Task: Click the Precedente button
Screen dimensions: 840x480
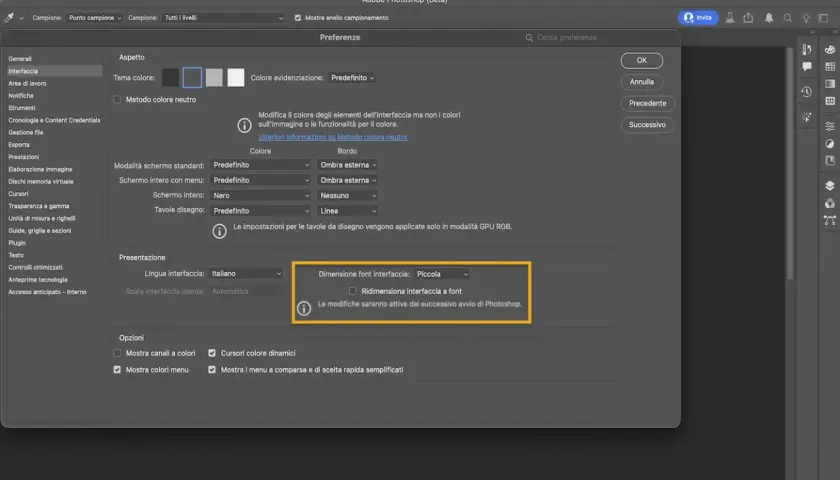Action: [648, 103]
